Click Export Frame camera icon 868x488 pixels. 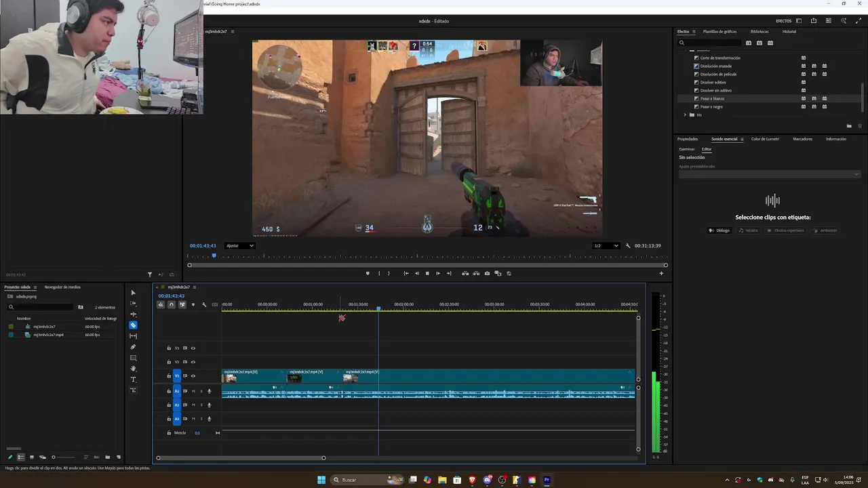tap(487, 273)
